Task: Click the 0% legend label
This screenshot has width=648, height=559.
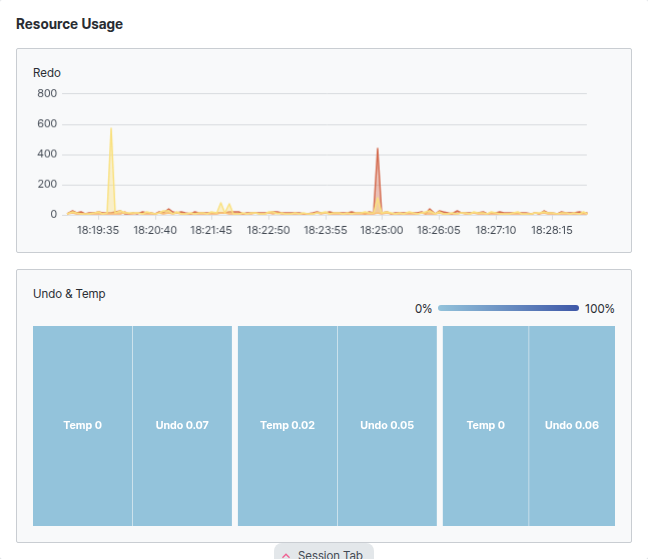Action: (x=423, y=309)
